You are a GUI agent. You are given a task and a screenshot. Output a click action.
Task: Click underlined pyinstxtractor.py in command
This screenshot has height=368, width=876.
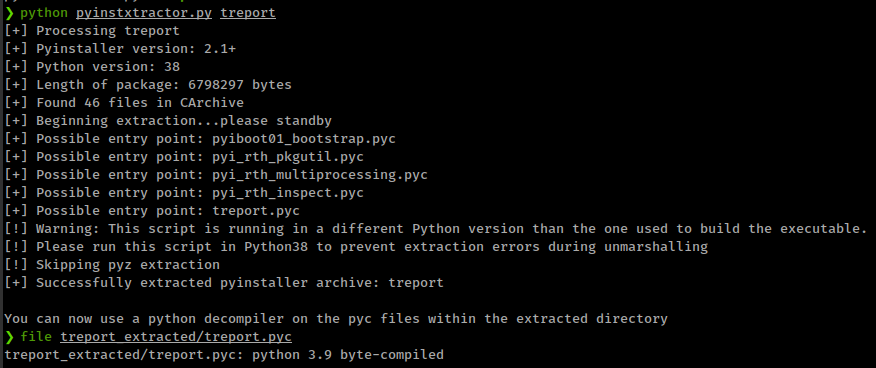pyautogui.click(x=144, y=12)
